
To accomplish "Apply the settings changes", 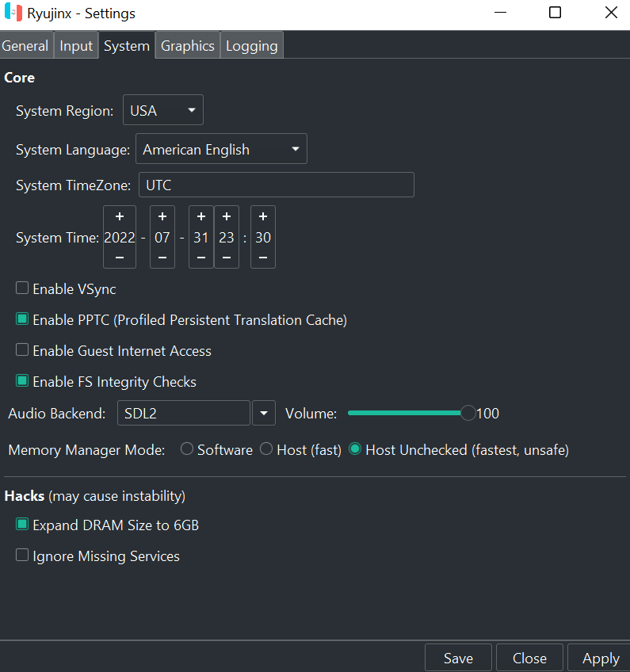I will pyautogui.click(x=600, y=658).
